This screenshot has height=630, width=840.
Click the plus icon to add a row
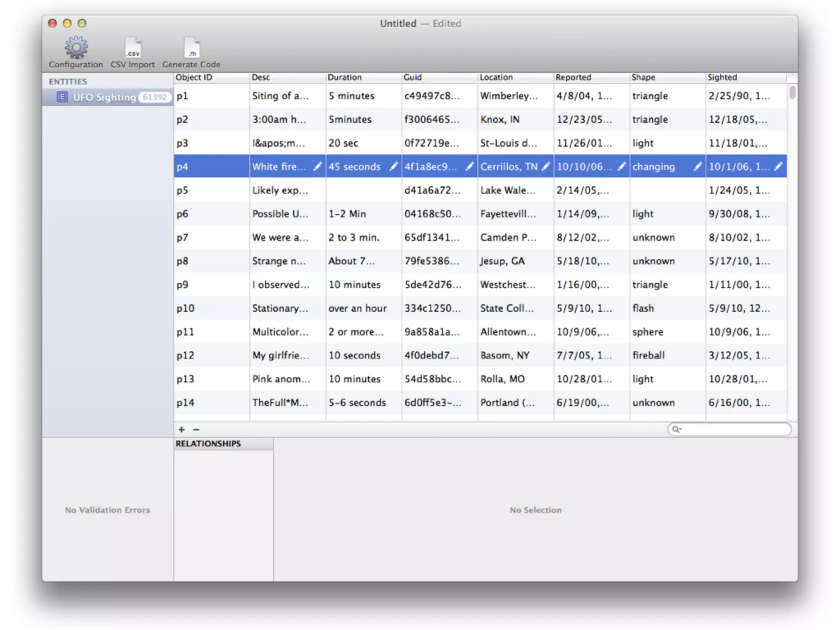pyautogui.click(x=182, y=429)
